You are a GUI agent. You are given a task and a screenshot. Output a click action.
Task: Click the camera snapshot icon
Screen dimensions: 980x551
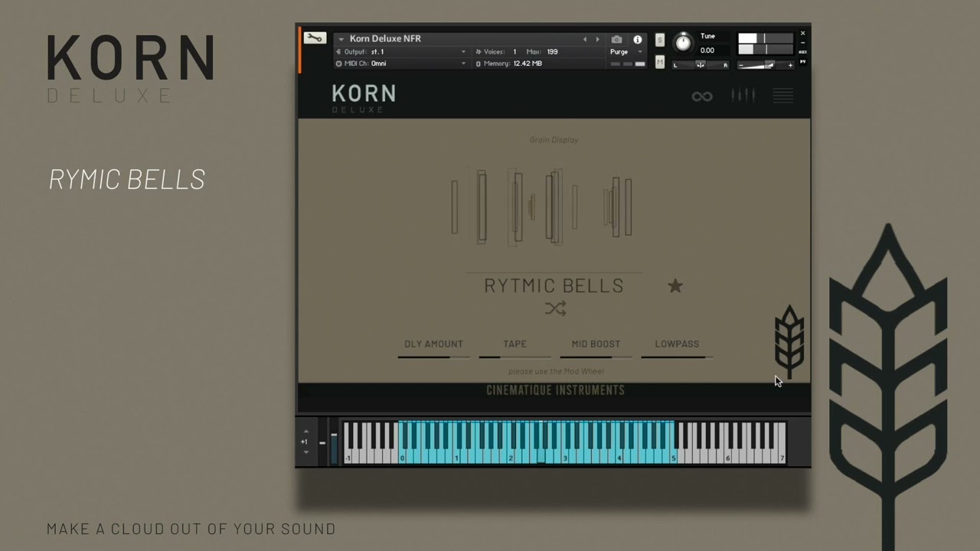(616, 40)
